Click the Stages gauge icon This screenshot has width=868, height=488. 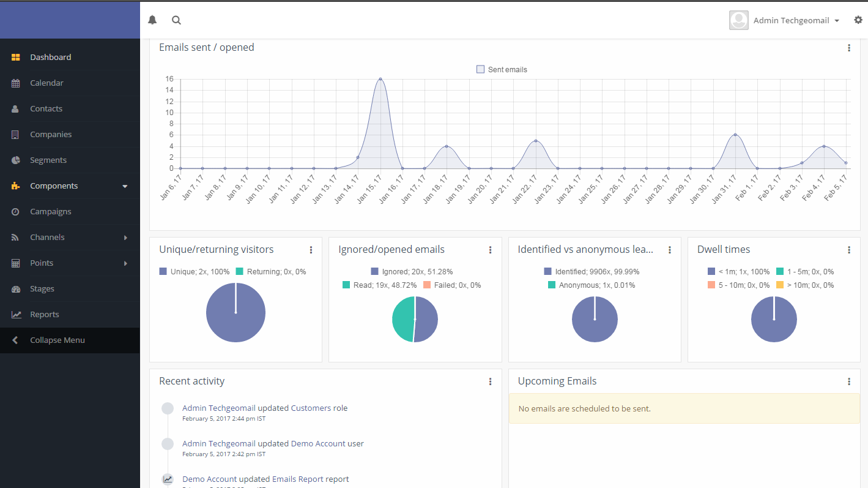point(16,289)
